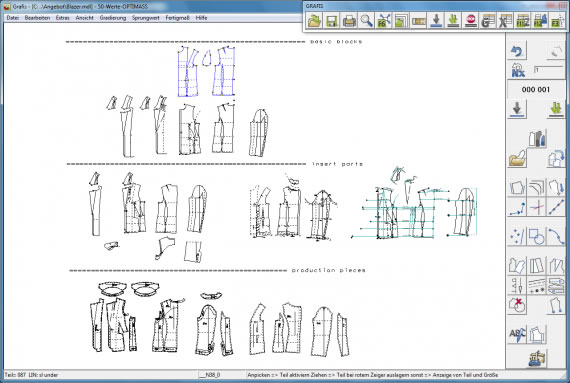
Task: Open the Gradierung menu
Action: click(113, 18)
